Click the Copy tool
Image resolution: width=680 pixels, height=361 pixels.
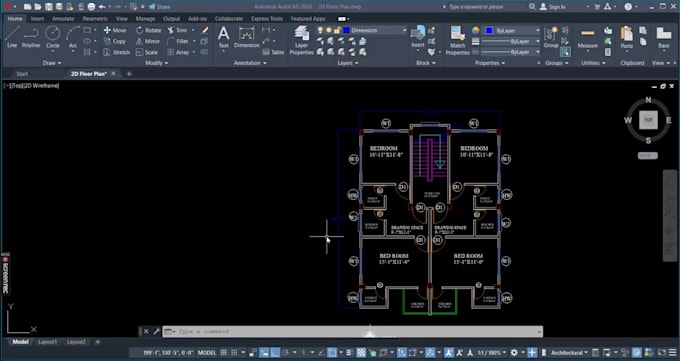(115, 41)
